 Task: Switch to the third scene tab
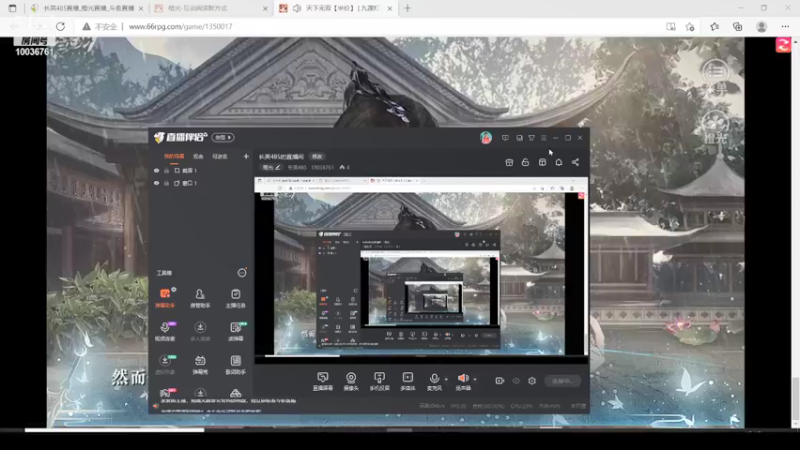[x=220, y=157]
